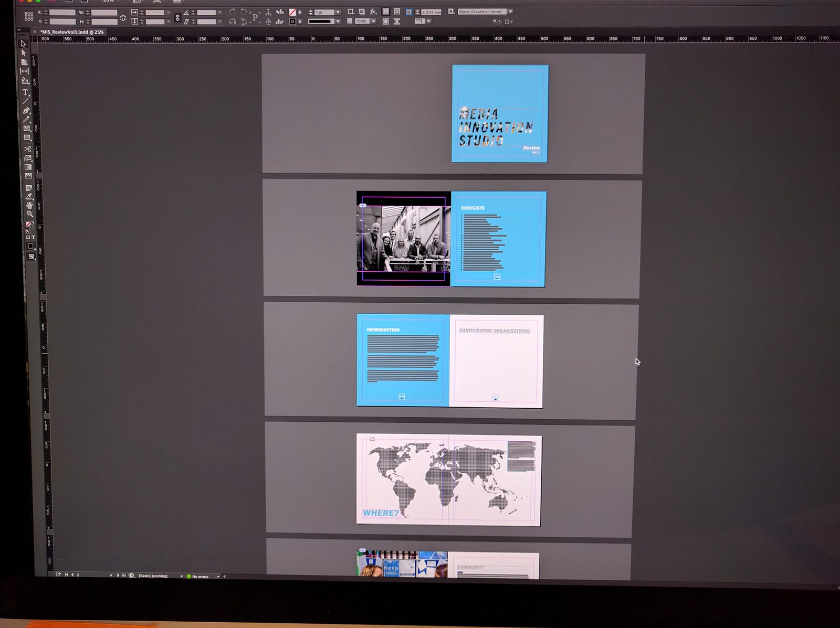Click the opacity 100% field
The width and height of the screenshot is (840, 628).
coord(362,21)
